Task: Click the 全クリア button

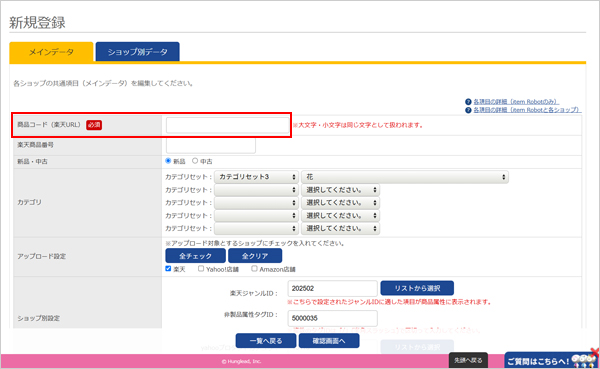Action: (255, 256)
